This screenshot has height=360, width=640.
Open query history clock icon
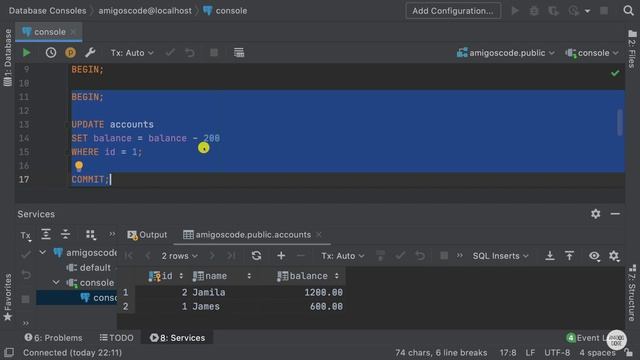[51, 53]
